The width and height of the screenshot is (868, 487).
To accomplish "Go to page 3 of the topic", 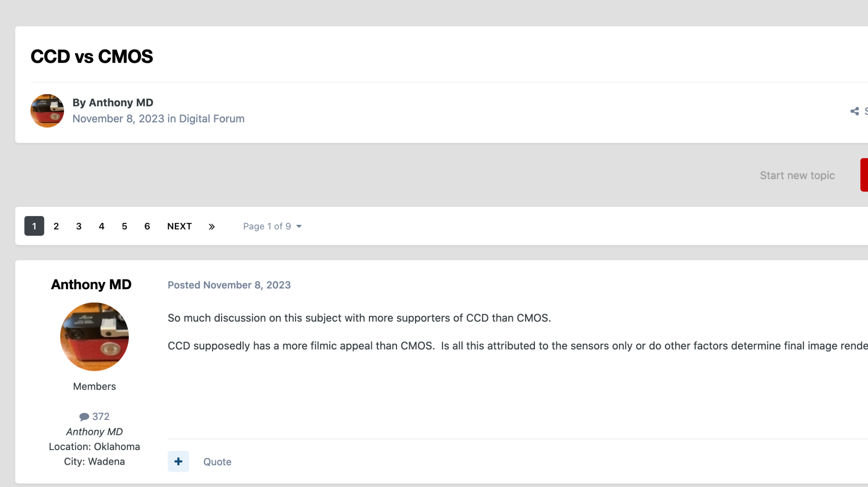I will pos(79,226).
